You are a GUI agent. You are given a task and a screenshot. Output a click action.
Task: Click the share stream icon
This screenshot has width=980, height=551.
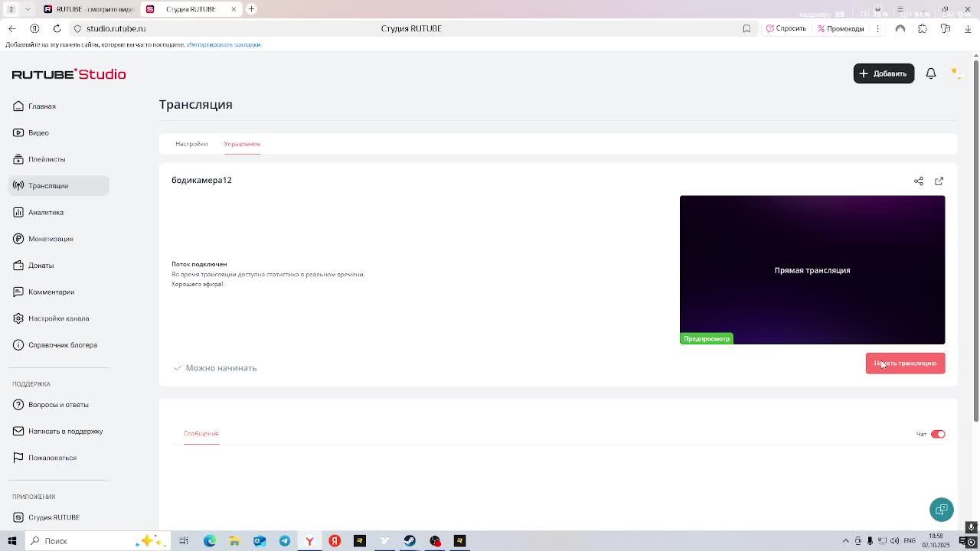tap(919, 181)
